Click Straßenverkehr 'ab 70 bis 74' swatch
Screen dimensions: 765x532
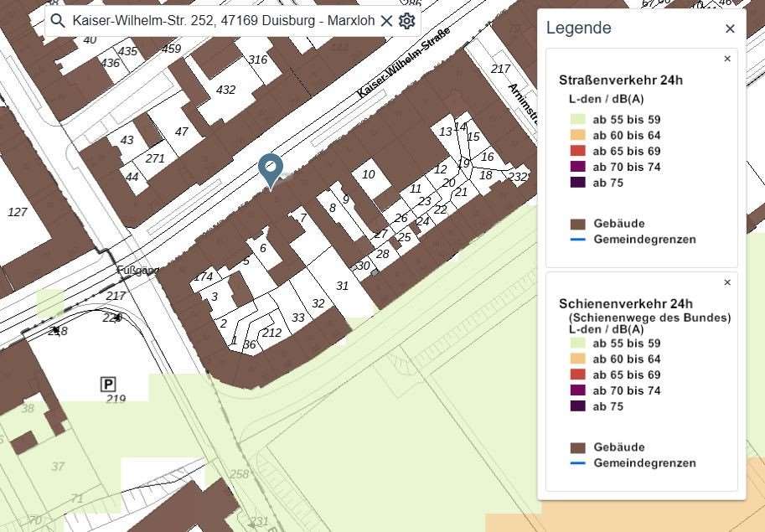pos(577,167)
